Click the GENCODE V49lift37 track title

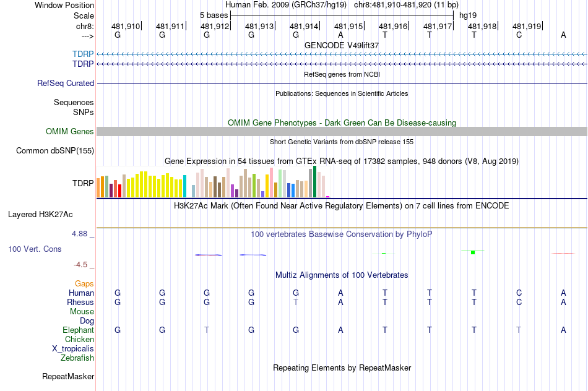[342, 45]
